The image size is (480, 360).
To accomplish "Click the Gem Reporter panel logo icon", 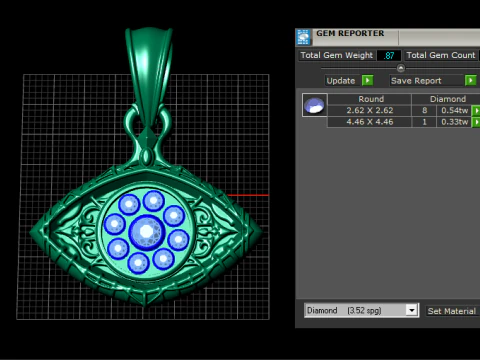I will coord(303,37).
